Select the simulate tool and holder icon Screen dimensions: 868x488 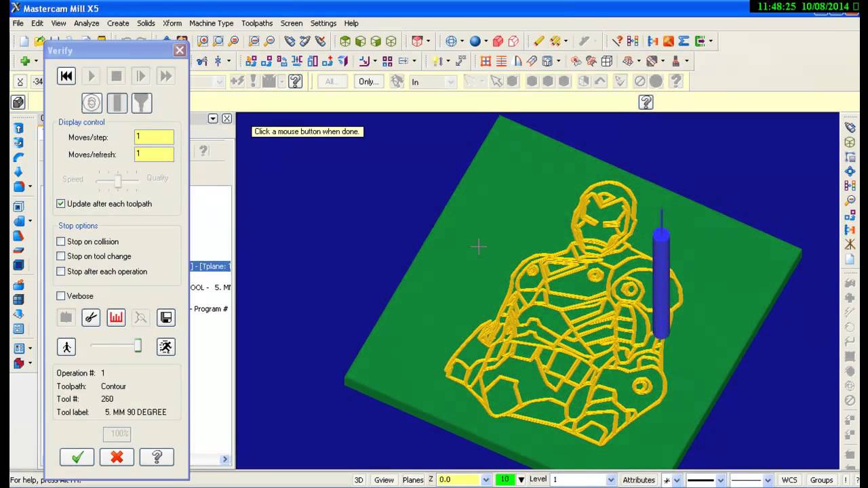[117, 103]
